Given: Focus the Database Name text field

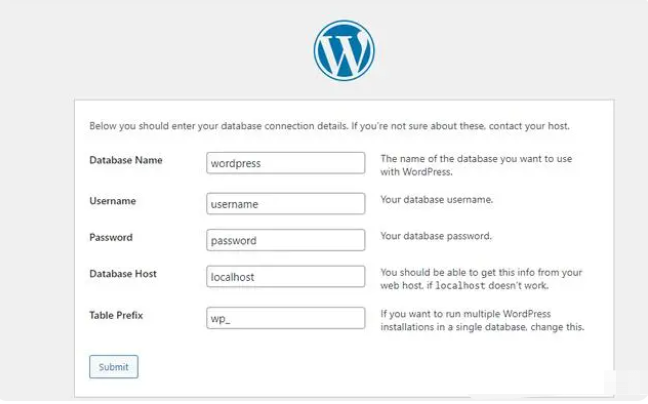Looking at the screenshot, I should 286,163.
